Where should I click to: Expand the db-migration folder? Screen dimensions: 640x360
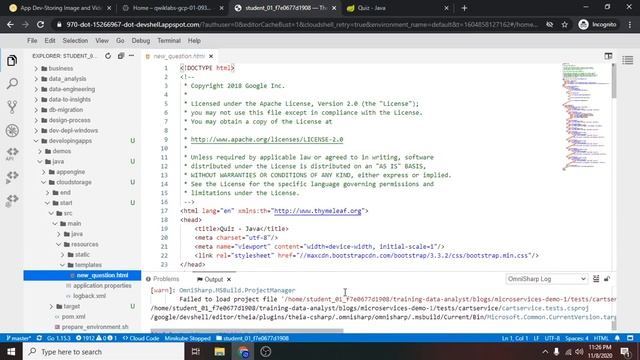(x=66, y=110)
